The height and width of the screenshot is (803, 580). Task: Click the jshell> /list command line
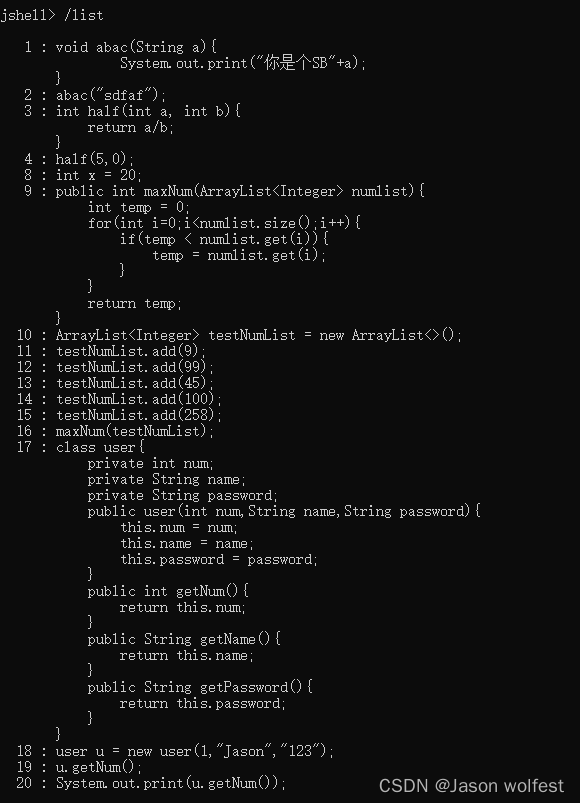(52, 15)
